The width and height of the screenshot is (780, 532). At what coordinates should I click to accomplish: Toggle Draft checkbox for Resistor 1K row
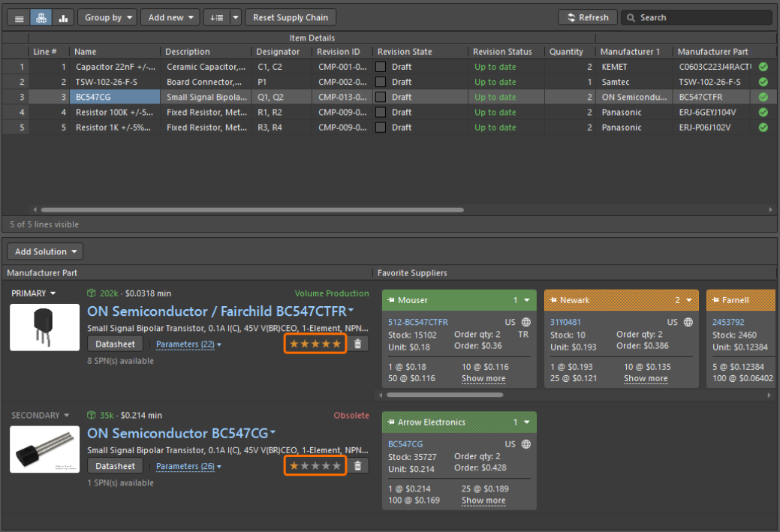coord(381,128)
